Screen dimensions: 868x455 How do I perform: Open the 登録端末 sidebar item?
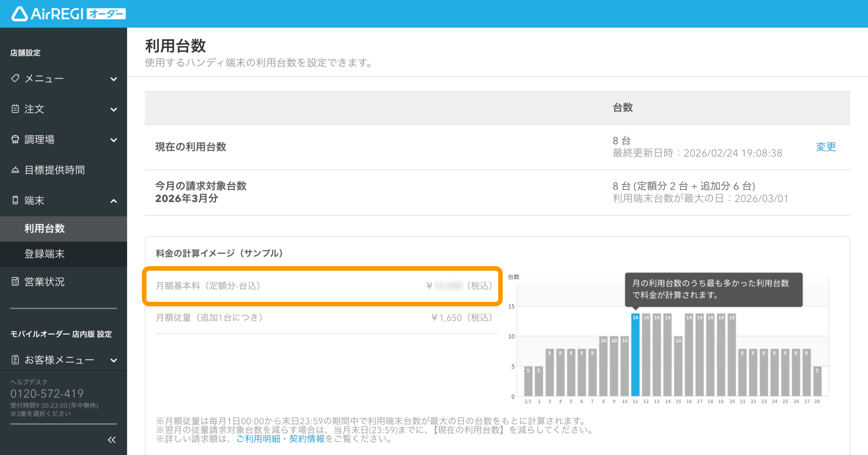(63, 254)
